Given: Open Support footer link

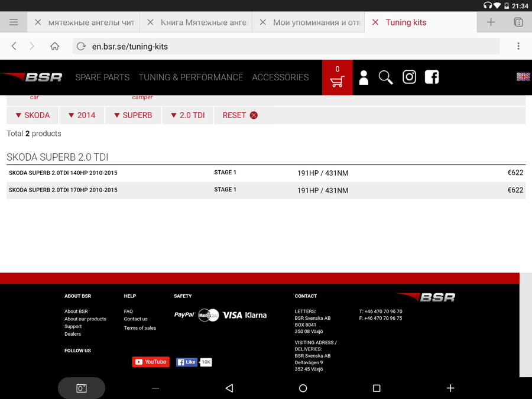Looking at the screenshot, I should point(73,326).
